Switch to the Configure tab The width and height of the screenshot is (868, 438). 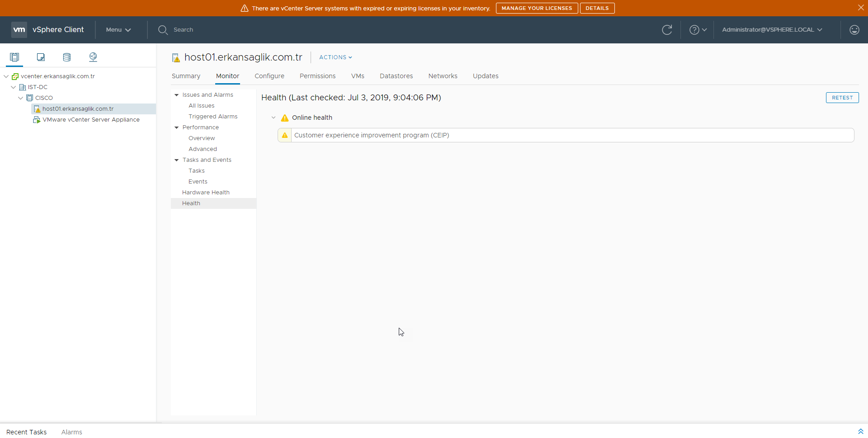(269, 76)
